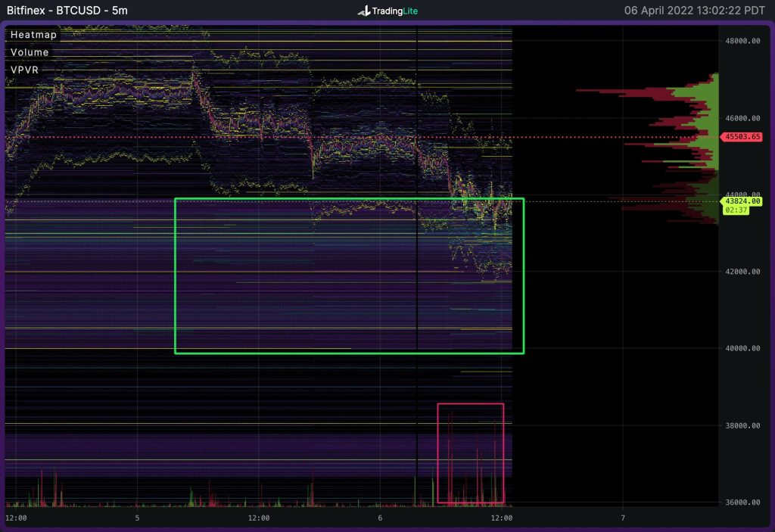The width and height of the screenshot is (775, 532).
Task: Toggle the VPVR indicator label
Action: coord(26,70)
